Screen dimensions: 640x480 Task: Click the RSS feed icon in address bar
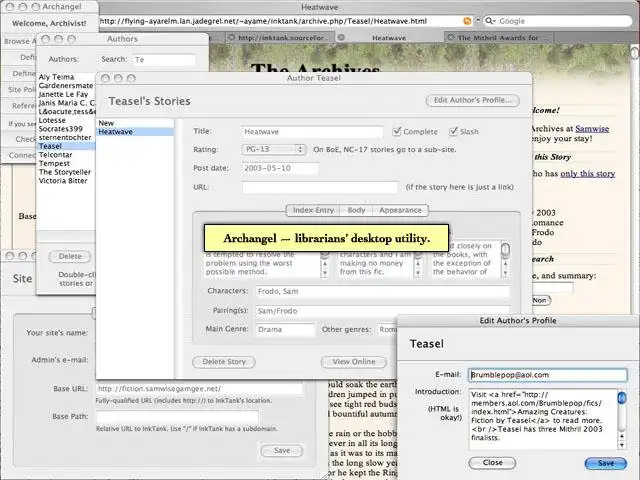pyautogui.click(x=467, y=21)
